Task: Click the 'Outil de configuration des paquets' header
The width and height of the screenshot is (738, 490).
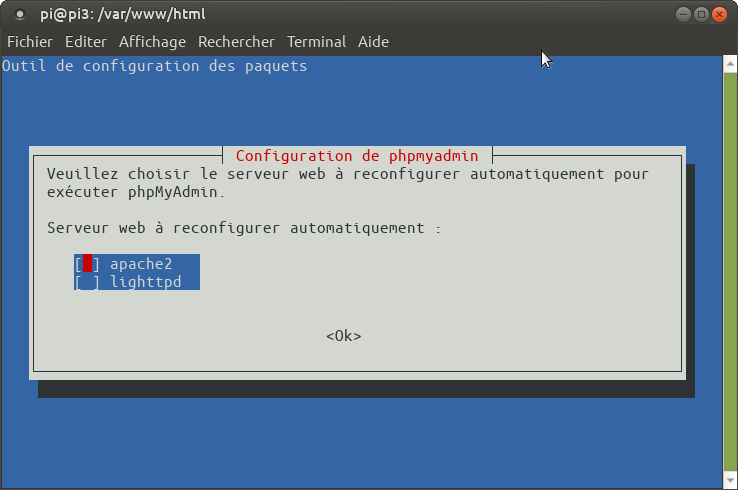Action: click(x=155, y=66)
